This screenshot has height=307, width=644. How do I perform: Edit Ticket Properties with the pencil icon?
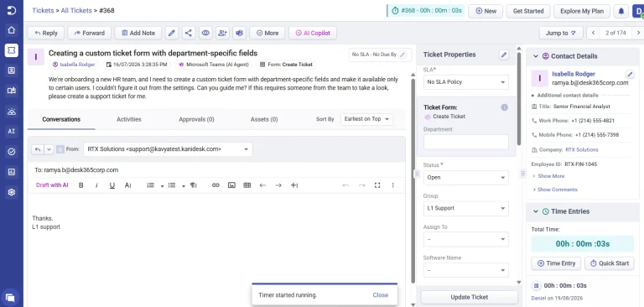(x=504, y=55)
